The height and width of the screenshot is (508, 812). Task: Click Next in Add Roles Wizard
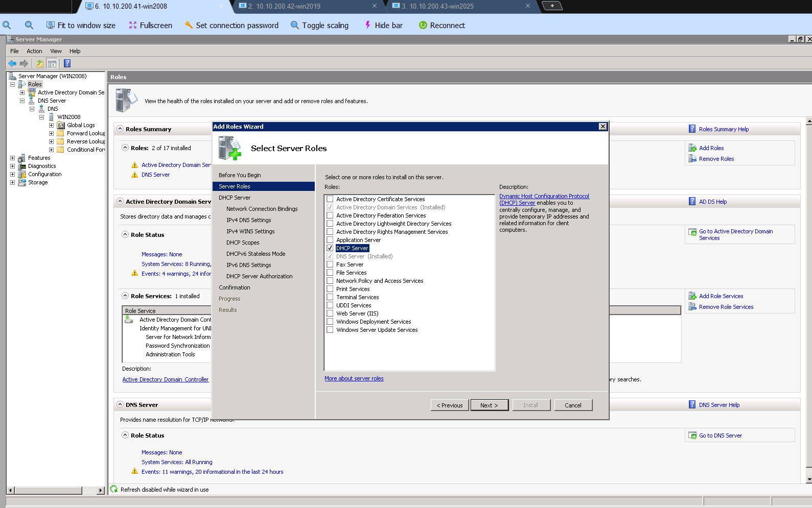[x=489, y=405]
